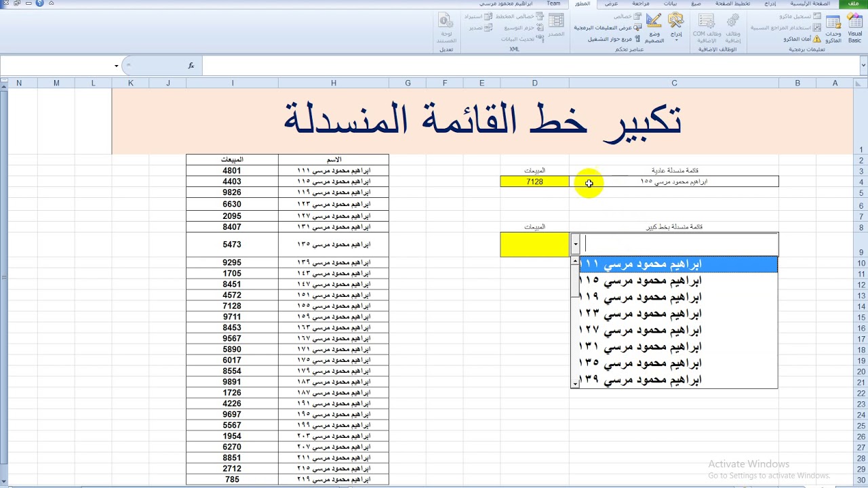Click the header cell الاسم in the table
Image resolution: width=868 pixels, height=488 pixels.
[x=334, y=160]
